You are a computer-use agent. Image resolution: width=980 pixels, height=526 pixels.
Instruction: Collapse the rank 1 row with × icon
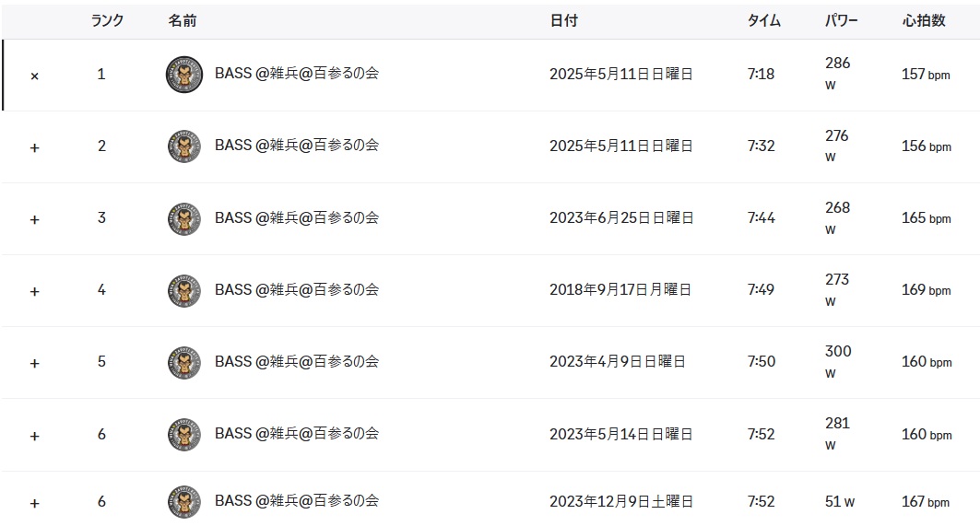tap(34, 76)
